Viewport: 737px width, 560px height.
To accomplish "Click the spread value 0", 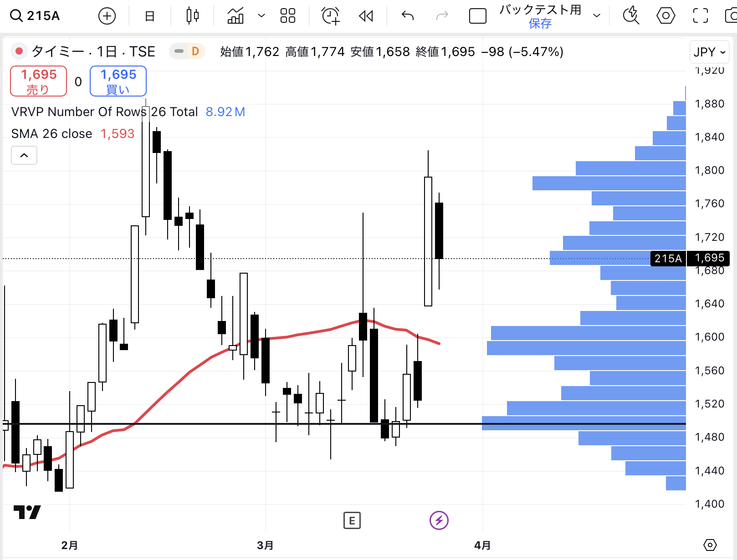I will 78,81.
